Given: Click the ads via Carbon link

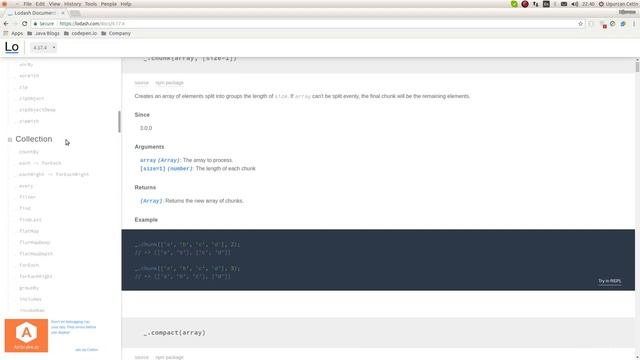Looking at the screenshot, I should click(87, 350).
